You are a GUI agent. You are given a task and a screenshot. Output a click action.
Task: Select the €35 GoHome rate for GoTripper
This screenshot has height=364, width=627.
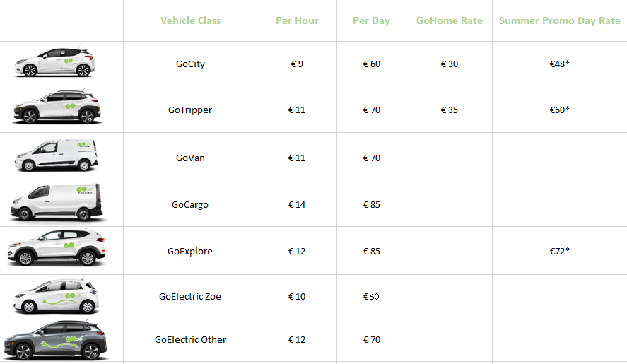click(450, 110)
